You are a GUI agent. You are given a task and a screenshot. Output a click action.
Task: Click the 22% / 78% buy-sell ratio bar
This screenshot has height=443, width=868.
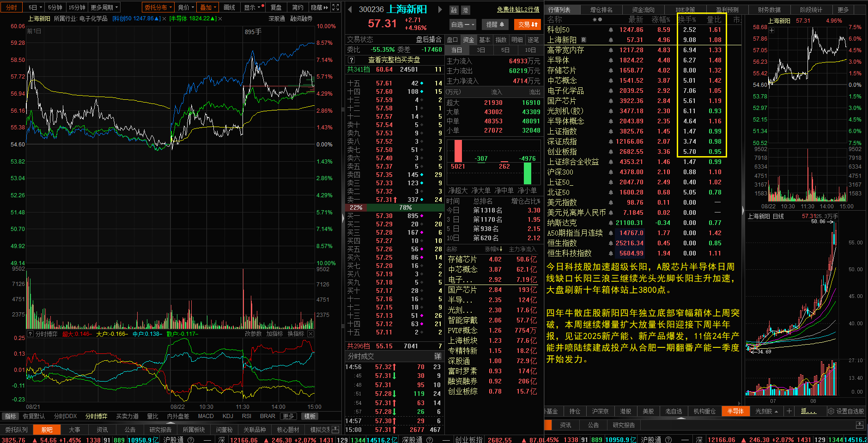(394, 207)
